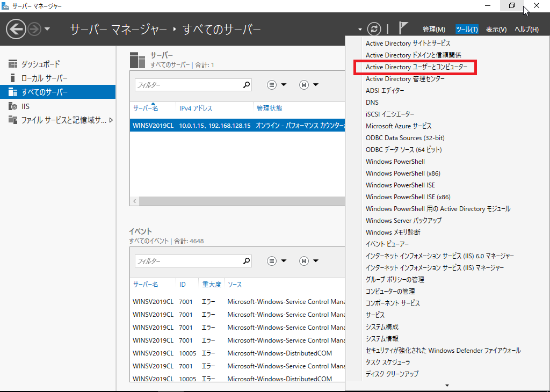
Task: Click the back navigation arrow
Action: point(16,29)
